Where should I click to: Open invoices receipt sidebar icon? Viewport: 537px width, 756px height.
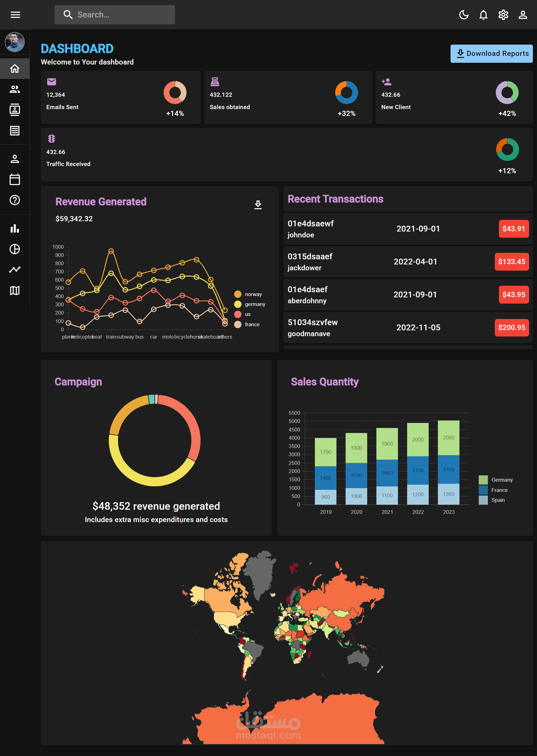[x=15, y=131]
